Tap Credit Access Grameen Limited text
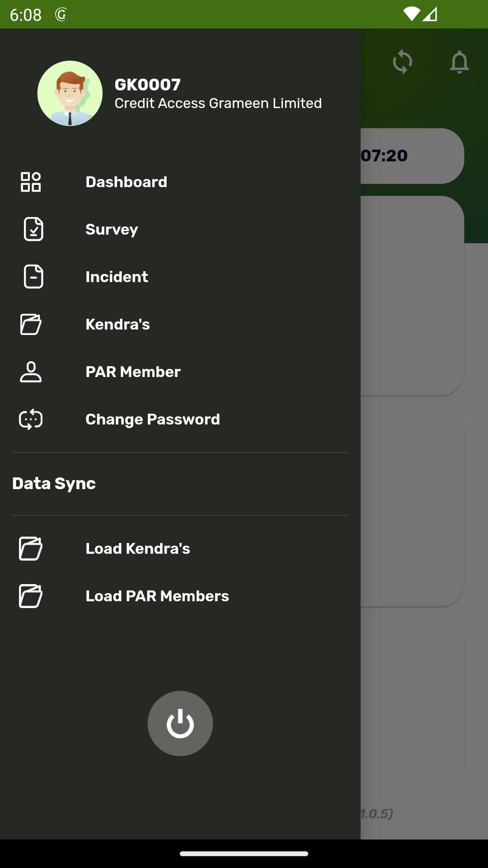The height and width of the screenshot is (868, 488). [218, 103]
